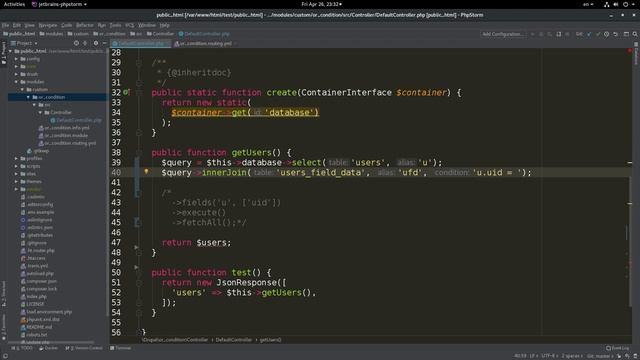Collapse the modules folder
Screen dimensions: 640x360
tap(17, 82)
